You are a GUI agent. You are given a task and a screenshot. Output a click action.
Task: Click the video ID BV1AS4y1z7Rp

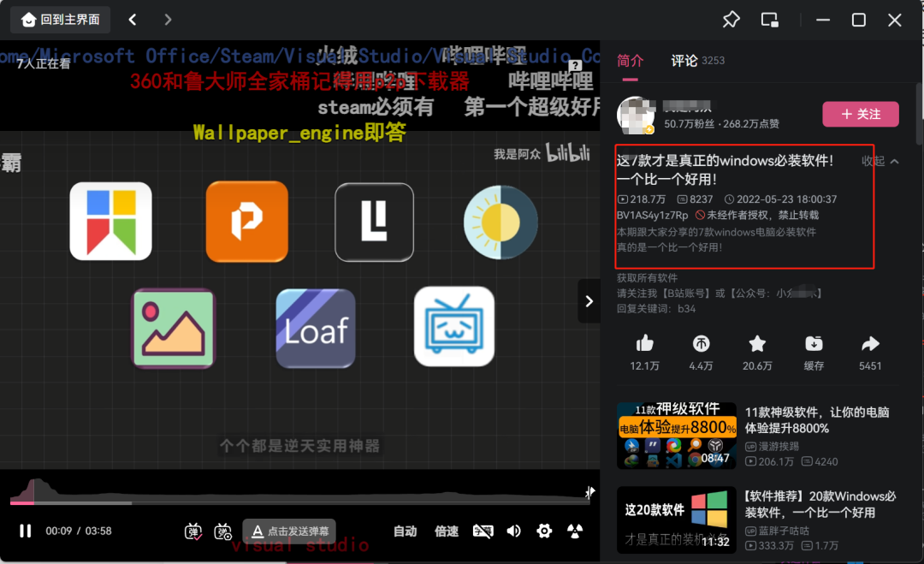point(652,216)
